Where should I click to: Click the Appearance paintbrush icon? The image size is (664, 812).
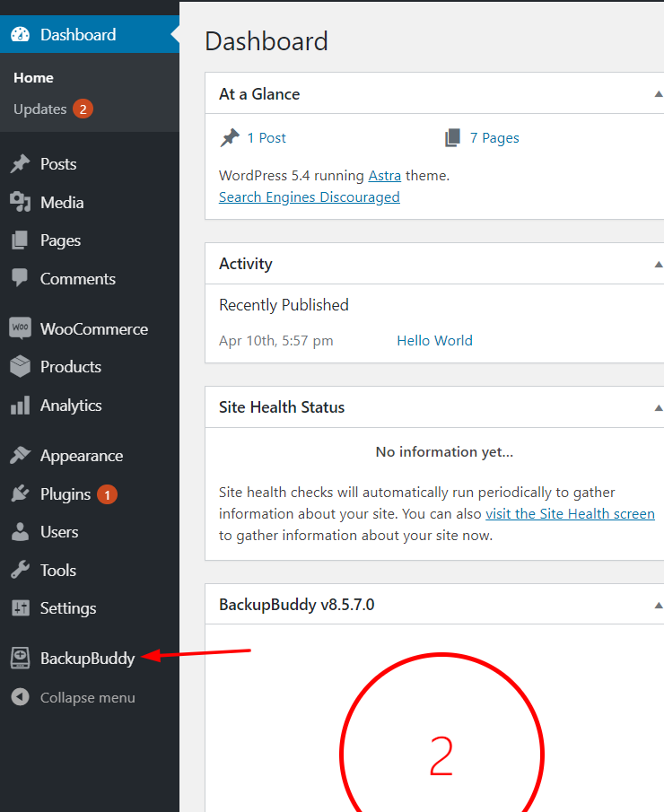(x=21, y=455)
